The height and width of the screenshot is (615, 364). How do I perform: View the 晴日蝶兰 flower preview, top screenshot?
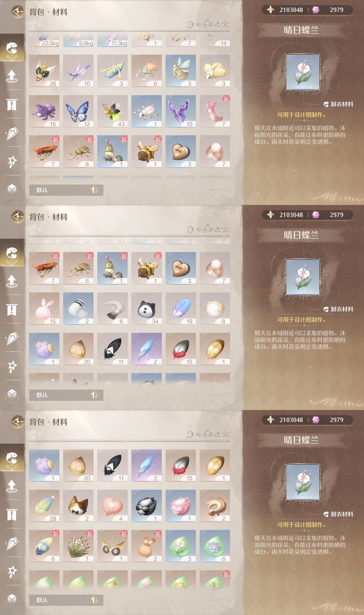click(x=303, y=72)
